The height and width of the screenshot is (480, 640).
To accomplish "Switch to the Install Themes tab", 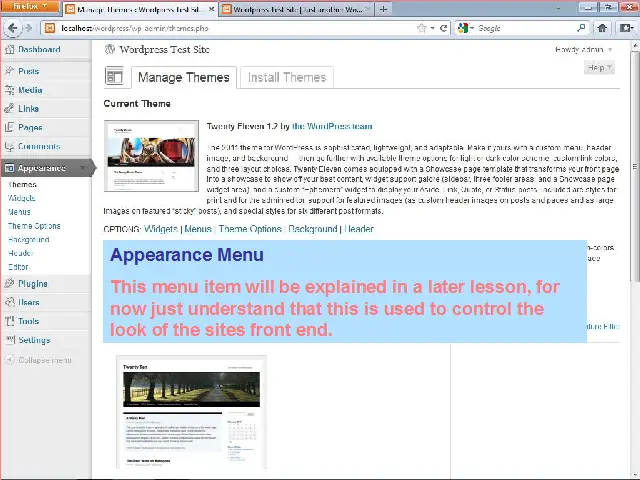I will 287,77.
